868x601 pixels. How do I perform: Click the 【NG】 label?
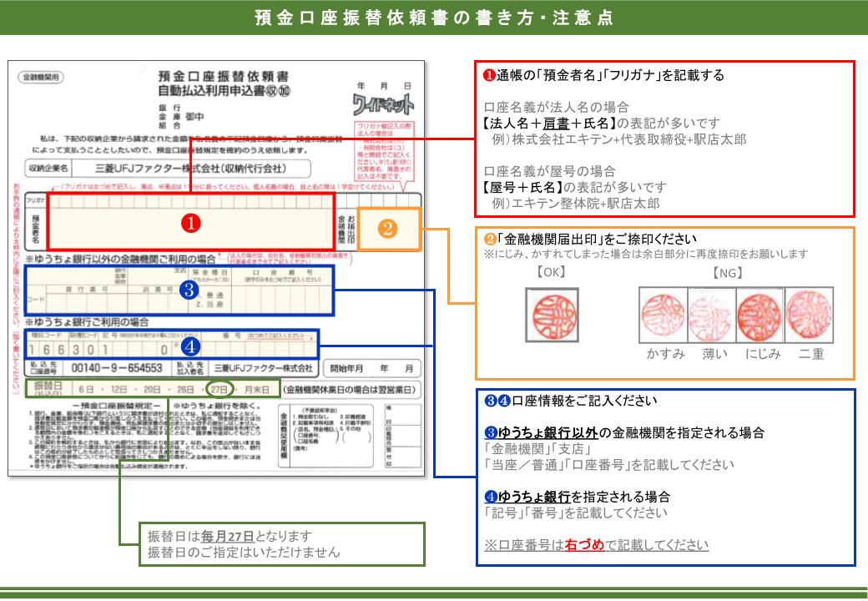point(728,272)
